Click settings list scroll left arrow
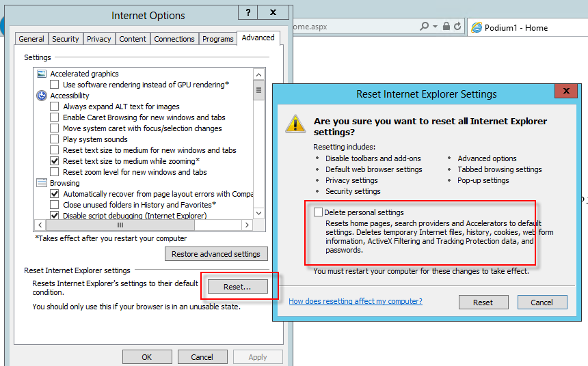 (40, 225)
